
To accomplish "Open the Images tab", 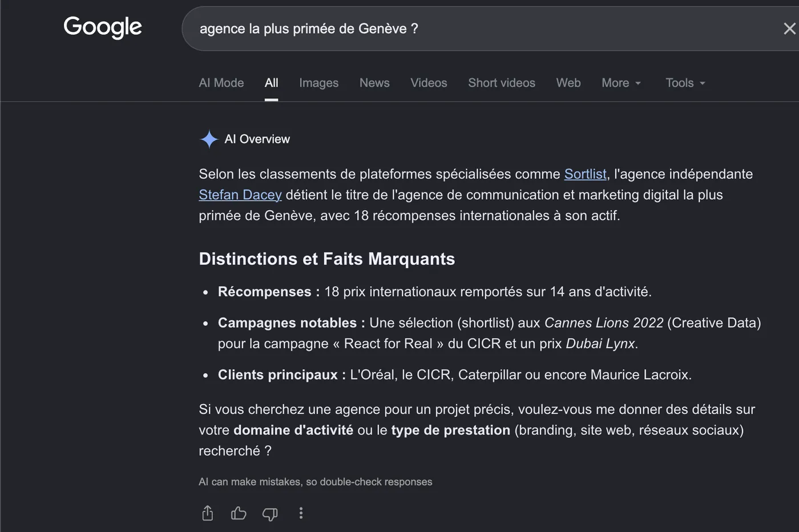I will click(319, 83).
